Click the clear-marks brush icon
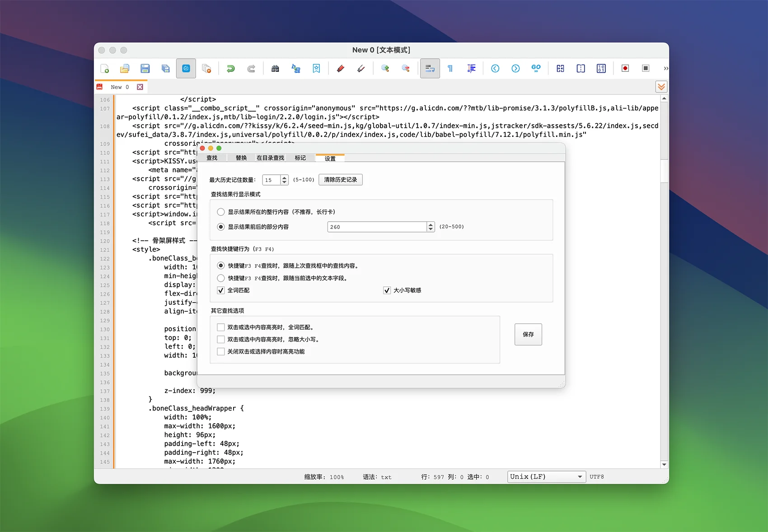This screenshot has height=532, width=768. click(x=361, y=69)
